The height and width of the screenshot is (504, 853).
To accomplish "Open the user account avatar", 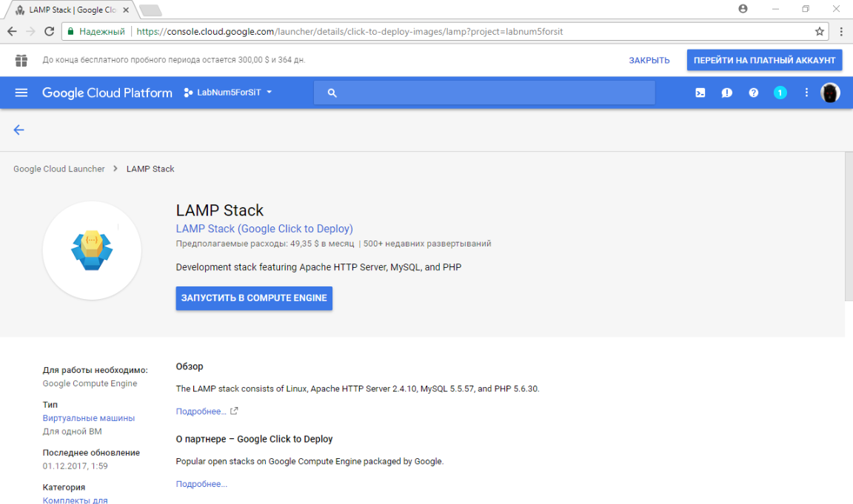I will tap(830, 93).
